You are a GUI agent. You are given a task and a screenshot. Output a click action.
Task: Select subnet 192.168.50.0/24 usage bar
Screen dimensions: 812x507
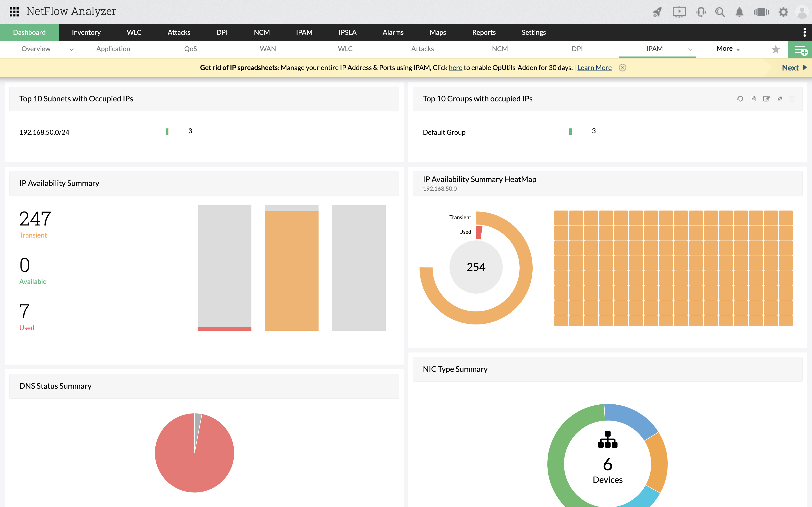point(167,132)
